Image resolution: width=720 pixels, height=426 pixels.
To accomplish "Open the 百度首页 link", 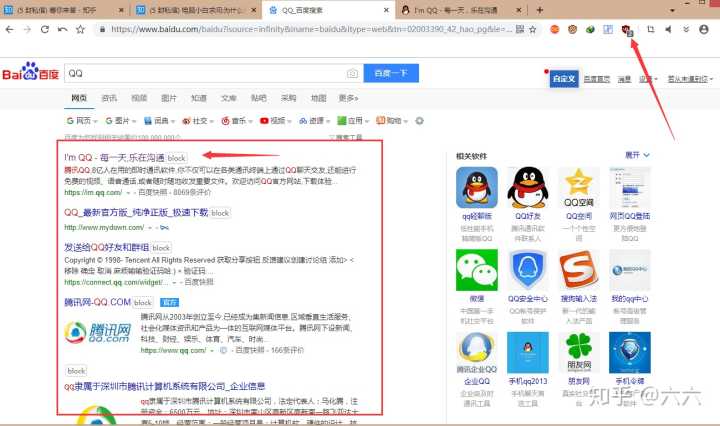I will tap(596, 79).
